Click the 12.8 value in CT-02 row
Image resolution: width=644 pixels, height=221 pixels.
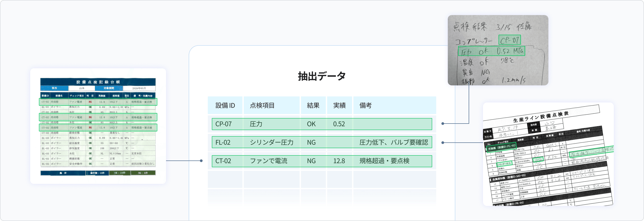(x=339, y=161)
